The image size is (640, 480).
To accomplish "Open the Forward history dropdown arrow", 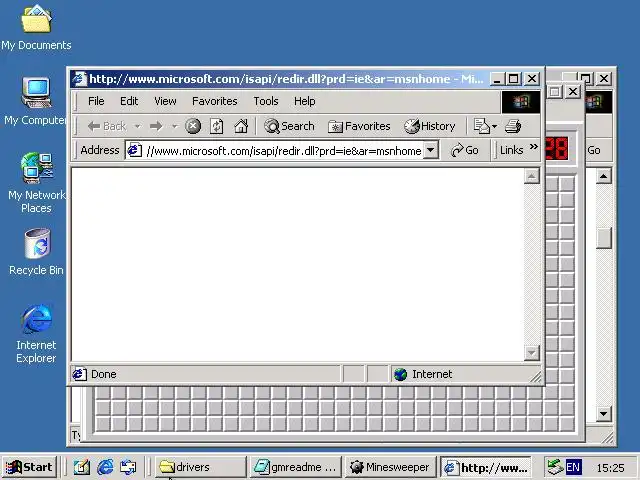I will (175, 126).
